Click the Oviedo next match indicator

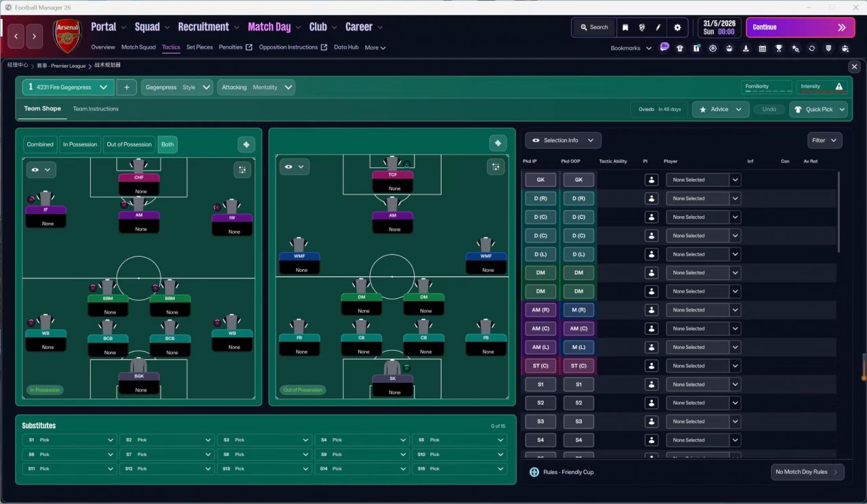[660, 109]
